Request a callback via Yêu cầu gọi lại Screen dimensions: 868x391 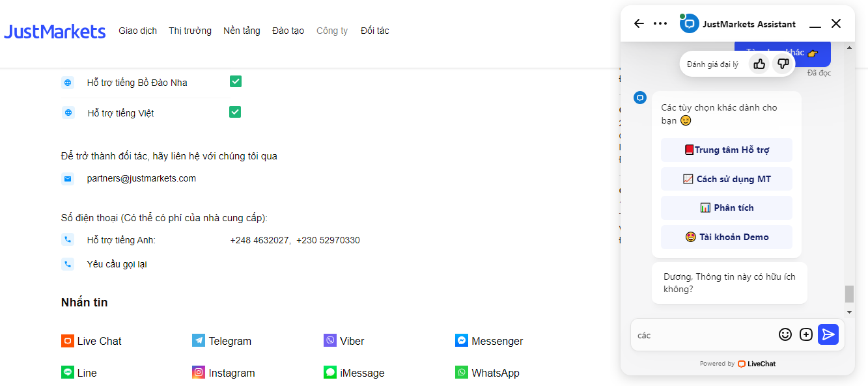tap(117, 264)
